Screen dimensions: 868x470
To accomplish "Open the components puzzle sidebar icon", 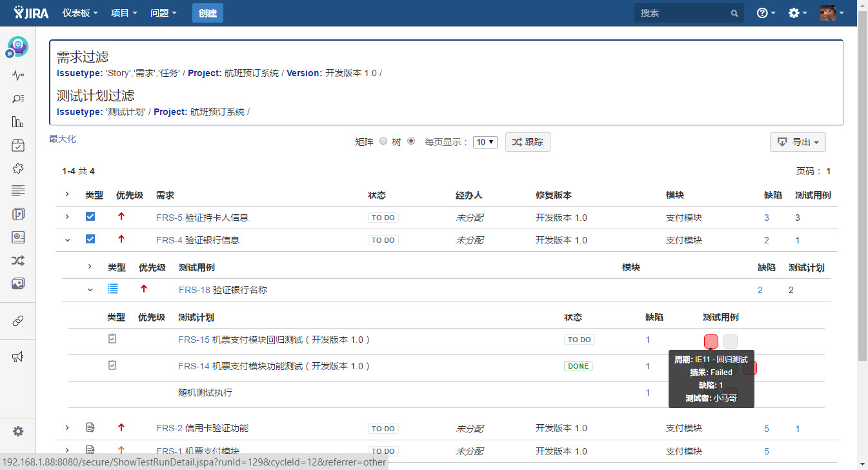I will (x=18, y=168).
